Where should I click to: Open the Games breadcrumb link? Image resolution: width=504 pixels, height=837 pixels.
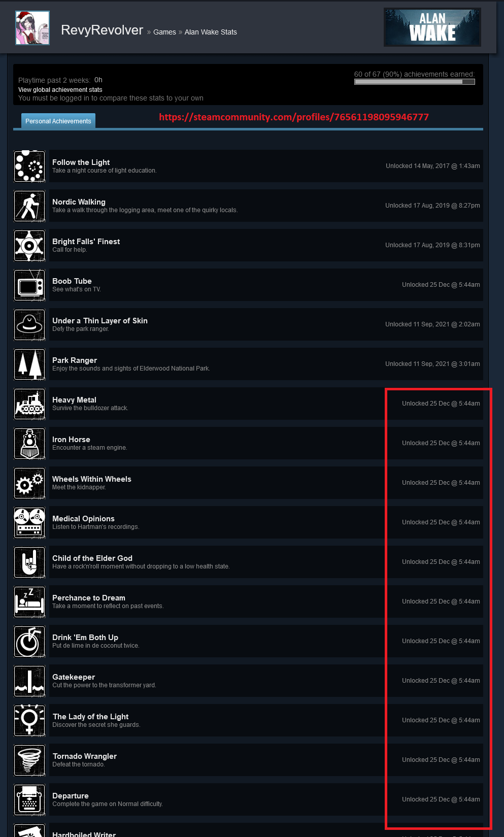coord(164,32)
